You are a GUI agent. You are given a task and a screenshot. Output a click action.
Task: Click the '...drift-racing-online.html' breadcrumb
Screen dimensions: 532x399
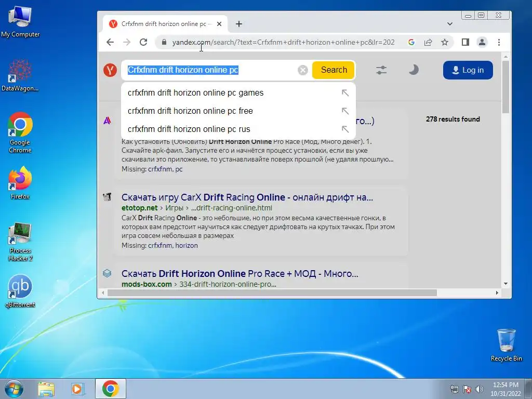click(x=231, y=208)
